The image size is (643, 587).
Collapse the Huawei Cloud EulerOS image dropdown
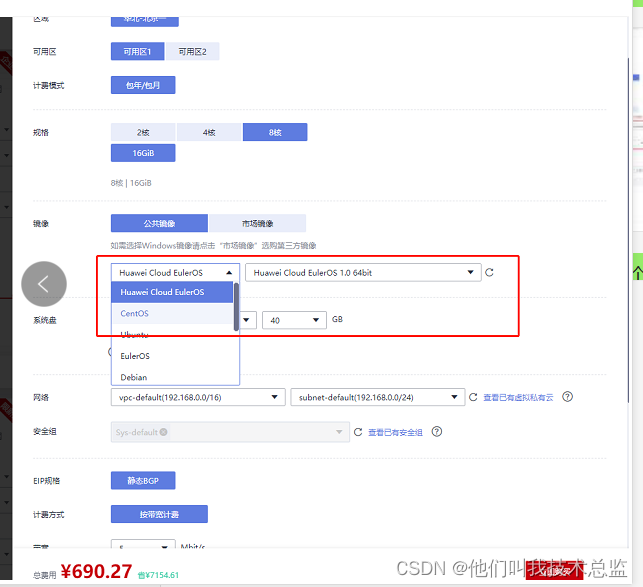175,272
